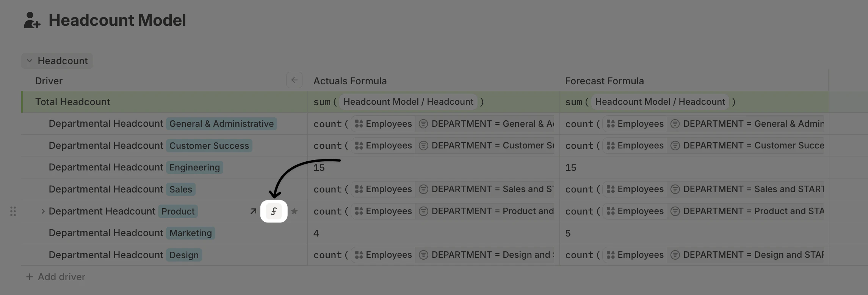Click Headcount Model / Headcount chip in forecast

coord(660,102)
